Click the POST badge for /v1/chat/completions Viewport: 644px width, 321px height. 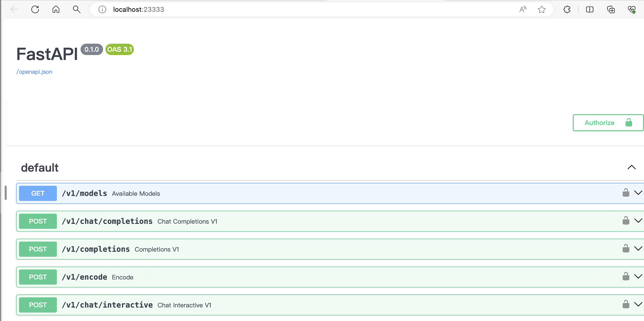point(38,221)
